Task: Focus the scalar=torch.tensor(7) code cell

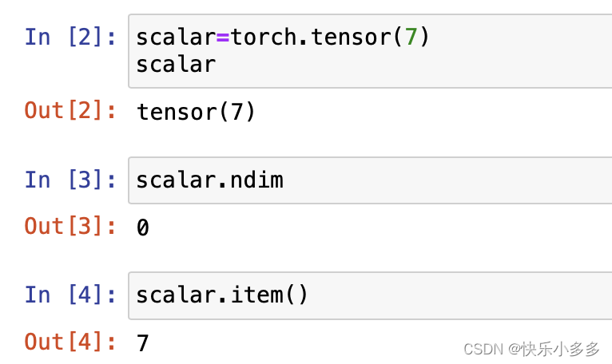Action: (370, 51)
